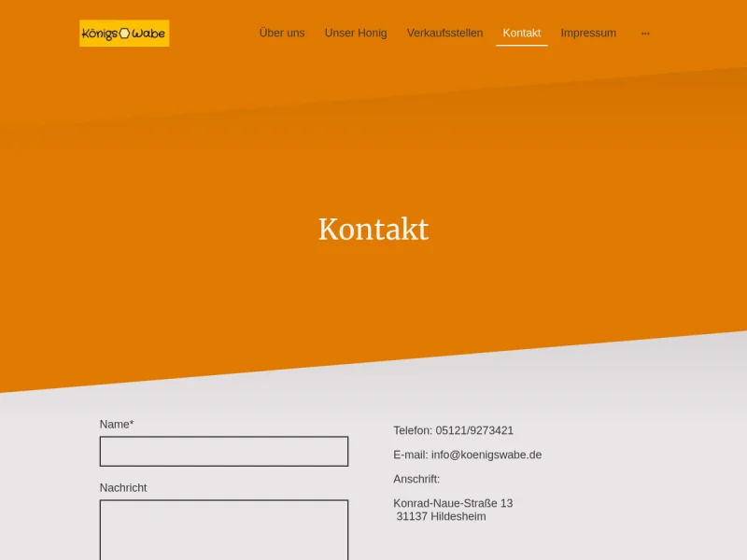Viewport: 747px width, 560px height.
Task: Navigate to Verkaufsstellen
Action: point(444,34)
